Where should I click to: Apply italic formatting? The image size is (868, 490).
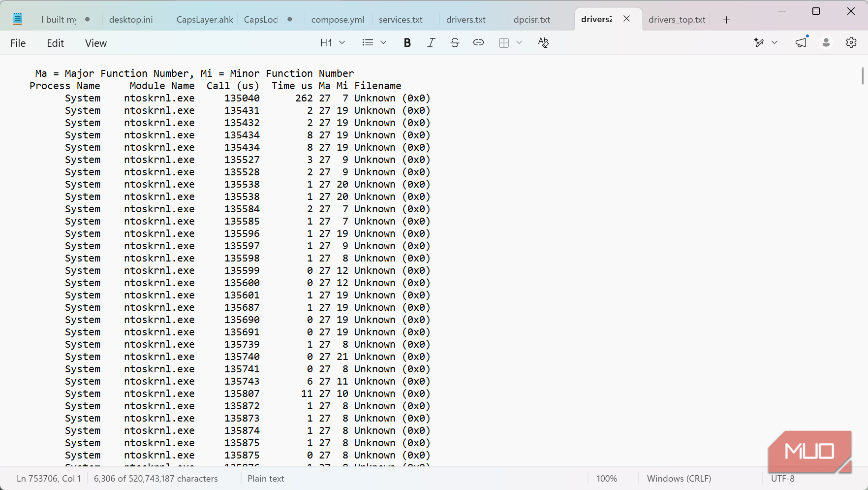(x=431, y=43)
